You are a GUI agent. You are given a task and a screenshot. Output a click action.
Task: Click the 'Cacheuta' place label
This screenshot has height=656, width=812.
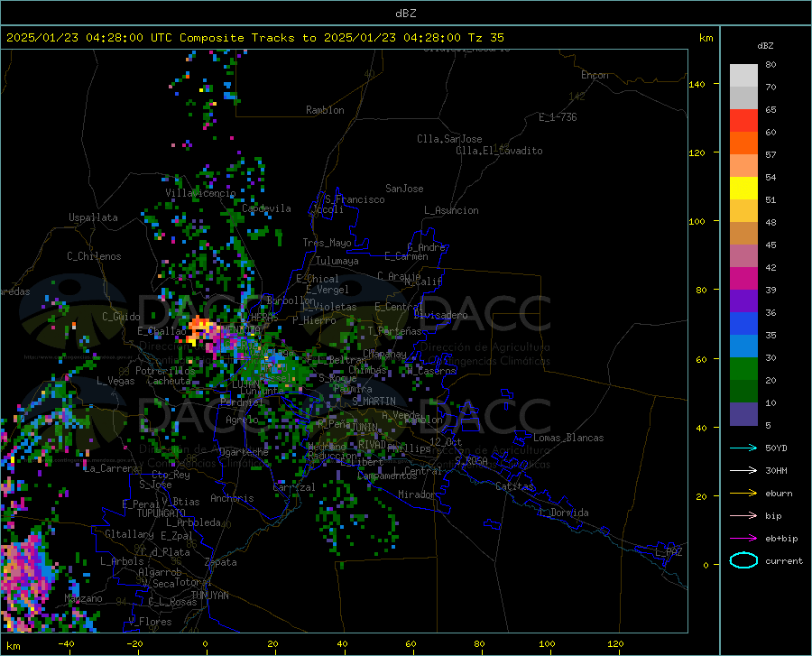pos(169,381)
